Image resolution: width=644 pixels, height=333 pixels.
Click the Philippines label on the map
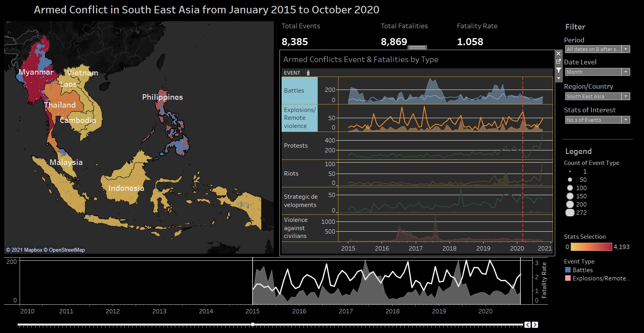pos(162,97)
